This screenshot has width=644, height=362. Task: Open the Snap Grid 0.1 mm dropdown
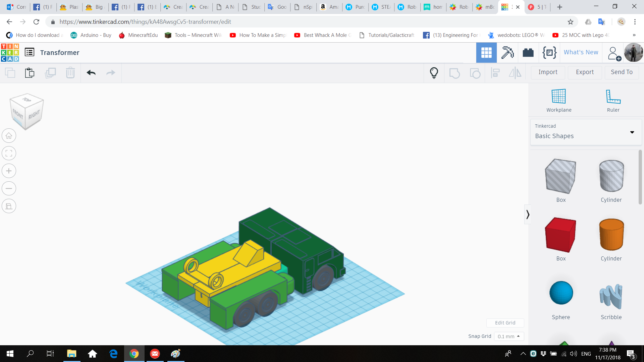(509, 336)
